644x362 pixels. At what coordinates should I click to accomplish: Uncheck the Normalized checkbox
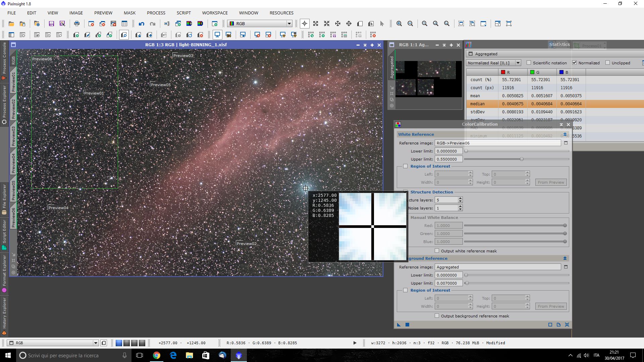click(575, 63)
